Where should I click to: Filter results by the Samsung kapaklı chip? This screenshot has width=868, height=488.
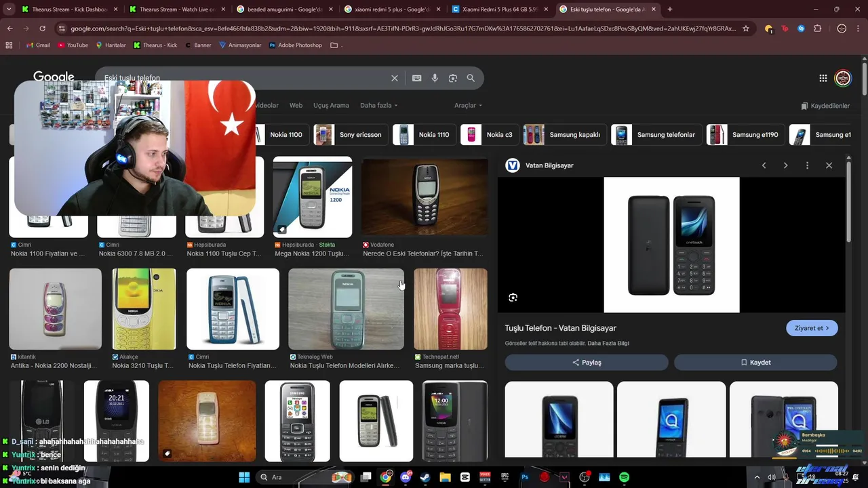565,135
